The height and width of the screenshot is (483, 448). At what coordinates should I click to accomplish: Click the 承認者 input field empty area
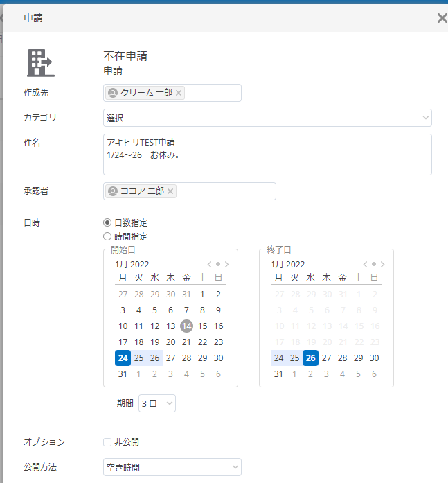[x=226, y=191]
